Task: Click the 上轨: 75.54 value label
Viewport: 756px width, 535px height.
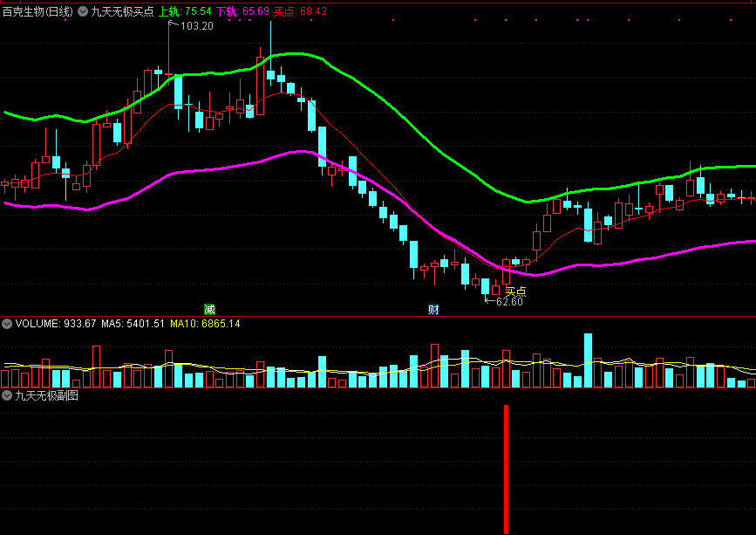Action: [185, 11]
